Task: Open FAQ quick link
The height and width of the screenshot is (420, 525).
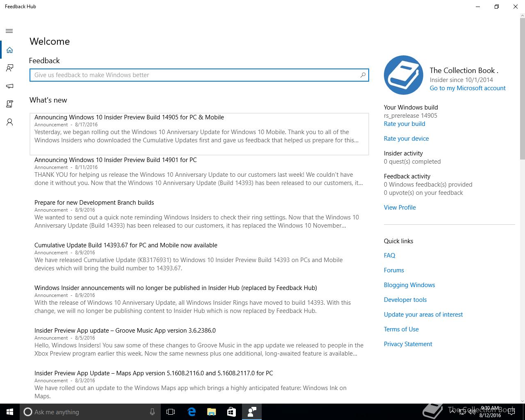Action: tap(390, 256)
